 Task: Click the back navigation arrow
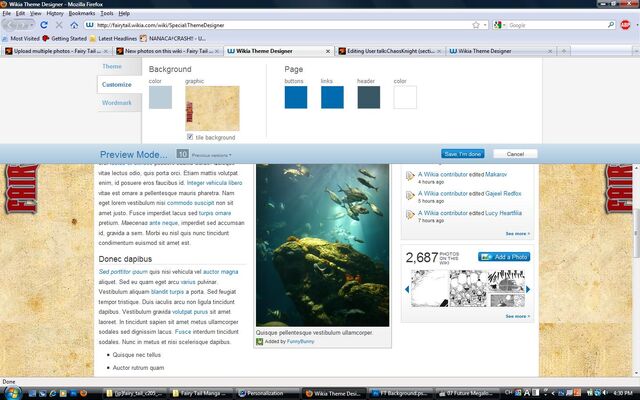tap(12, 25)
